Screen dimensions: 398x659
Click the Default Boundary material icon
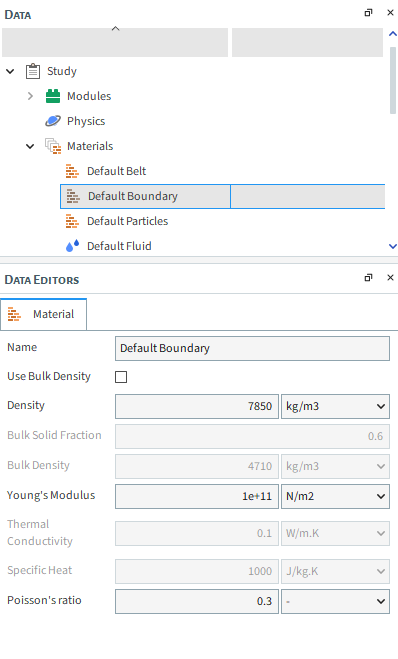pos(73,196)
